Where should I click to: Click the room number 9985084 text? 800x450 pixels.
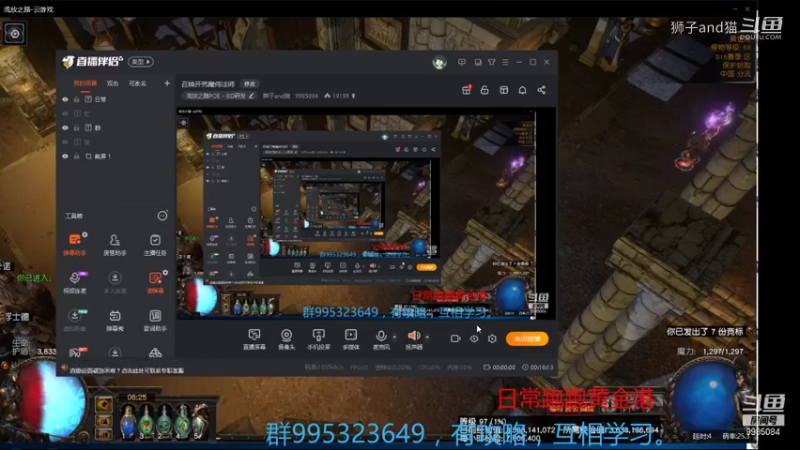[x=307, y=96]
